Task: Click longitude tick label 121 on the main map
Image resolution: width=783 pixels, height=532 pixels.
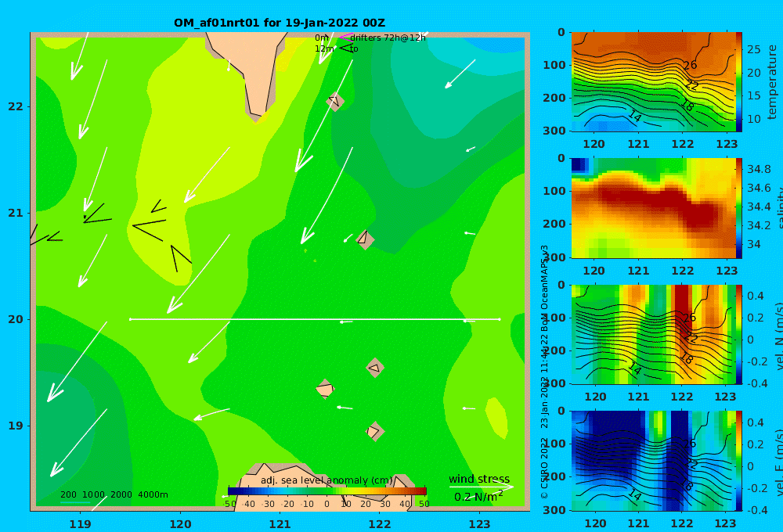Action: 280,524
